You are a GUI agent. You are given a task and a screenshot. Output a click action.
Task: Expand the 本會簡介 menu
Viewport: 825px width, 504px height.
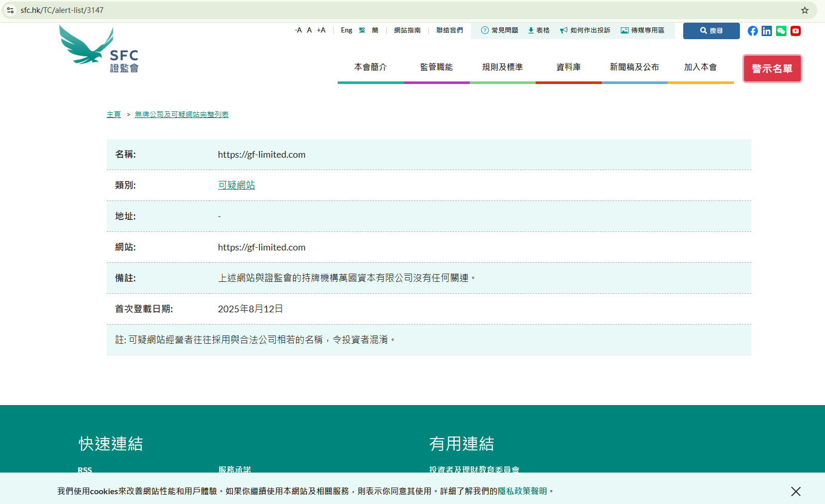[x=370, y=68]
